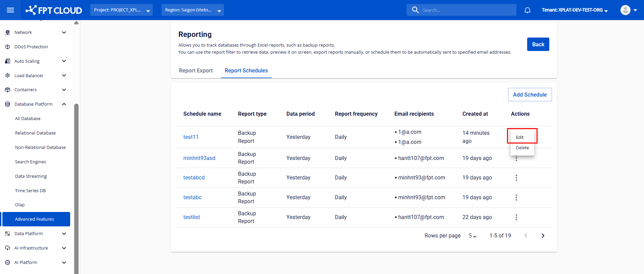
Task: Open the minhnt93asd schedule link
Action: click(x=199, y=158)
